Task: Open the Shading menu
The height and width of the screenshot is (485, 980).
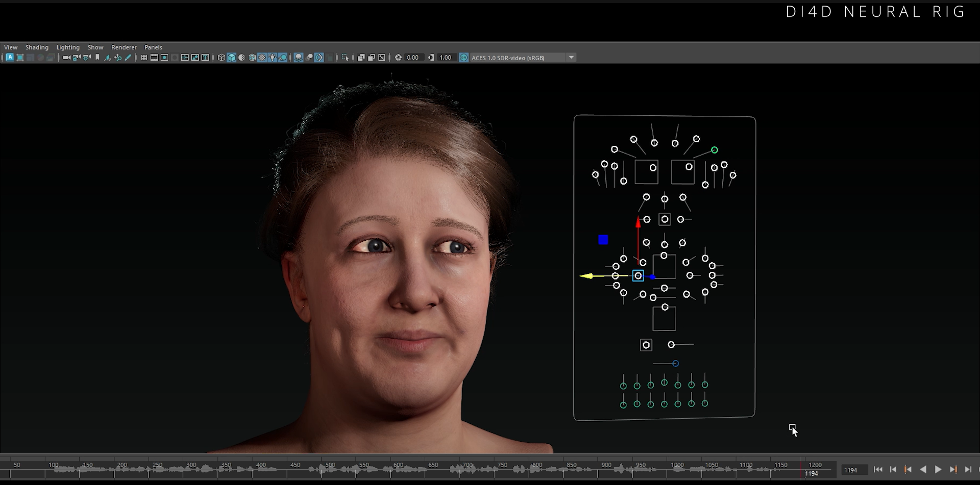Action: [37, 47]
